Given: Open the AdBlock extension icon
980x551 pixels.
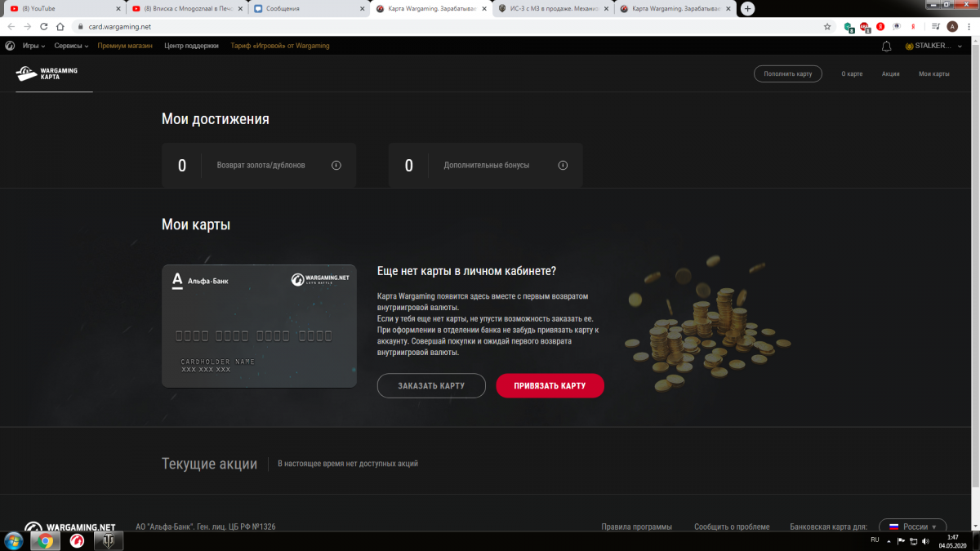Looking at the screenshot, I should (865, 26).
